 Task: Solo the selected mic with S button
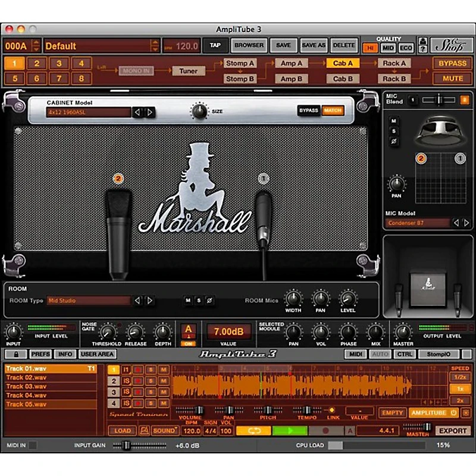[x=393, y=131]
